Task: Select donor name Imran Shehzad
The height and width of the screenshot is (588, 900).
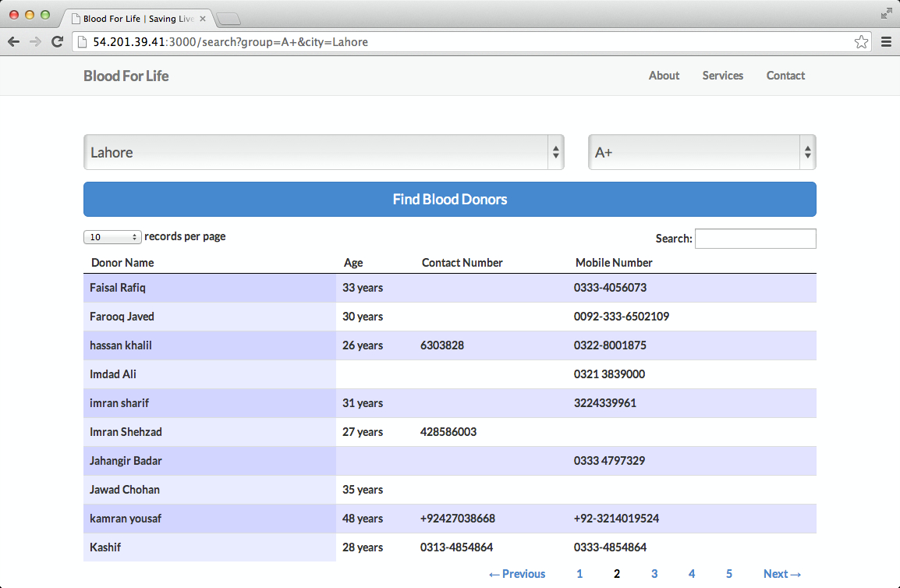Action: click(126, 432)
